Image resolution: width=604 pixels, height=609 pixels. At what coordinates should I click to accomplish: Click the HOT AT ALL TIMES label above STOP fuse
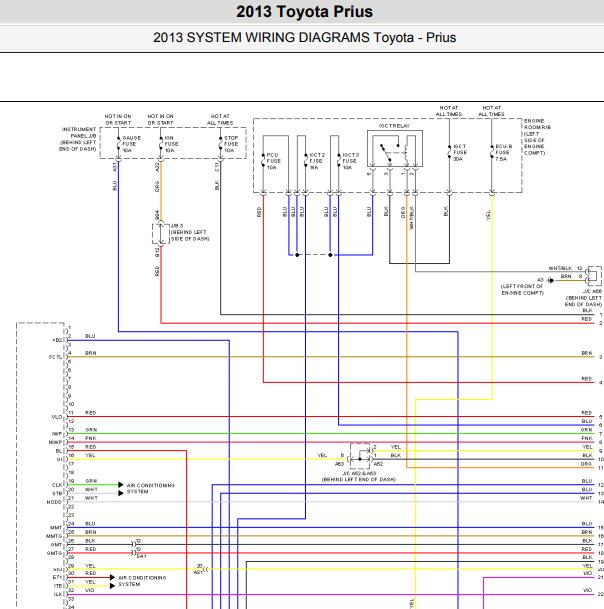(x=220, y=119)
